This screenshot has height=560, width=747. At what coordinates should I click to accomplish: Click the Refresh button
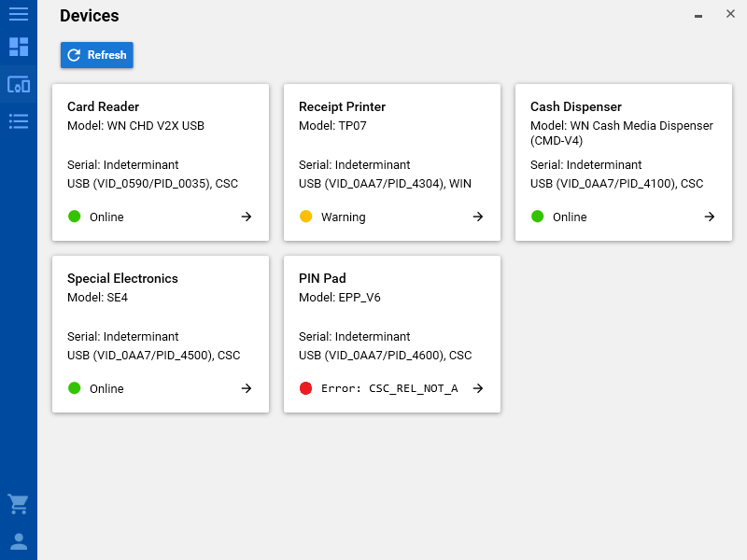pyautogui.click(x=97, y=55)
